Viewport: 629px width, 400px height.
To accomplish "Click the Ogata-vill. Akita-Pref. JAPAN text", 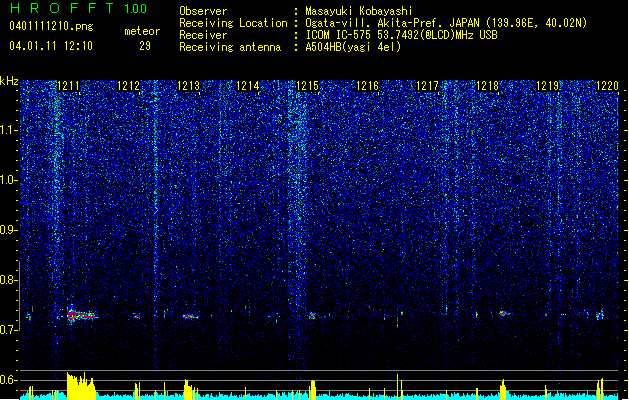I will (392, 23).
